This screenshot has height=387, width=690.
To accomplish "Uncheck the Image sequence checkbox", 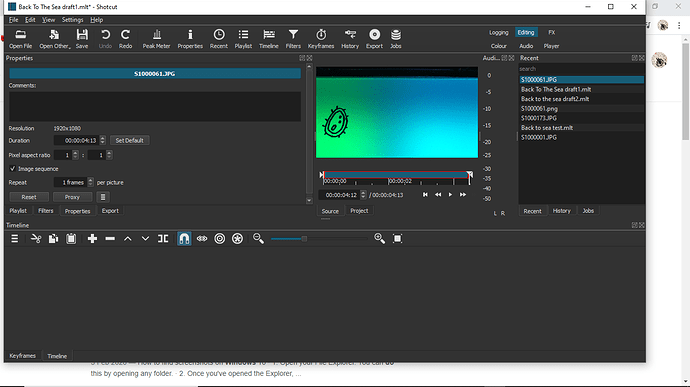I will pyautogui.click(x=12, y=169).
